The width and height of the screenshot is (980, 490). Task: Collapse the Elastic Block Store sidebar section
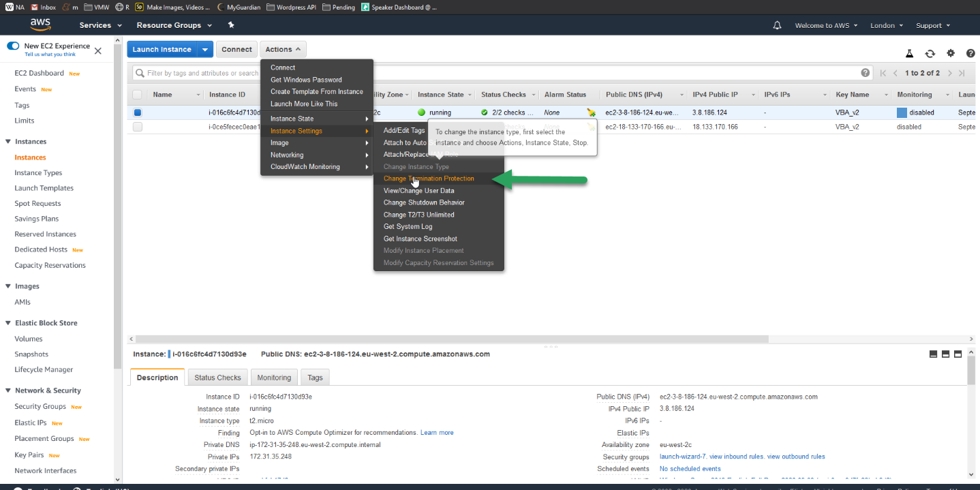tap(8, 323)
